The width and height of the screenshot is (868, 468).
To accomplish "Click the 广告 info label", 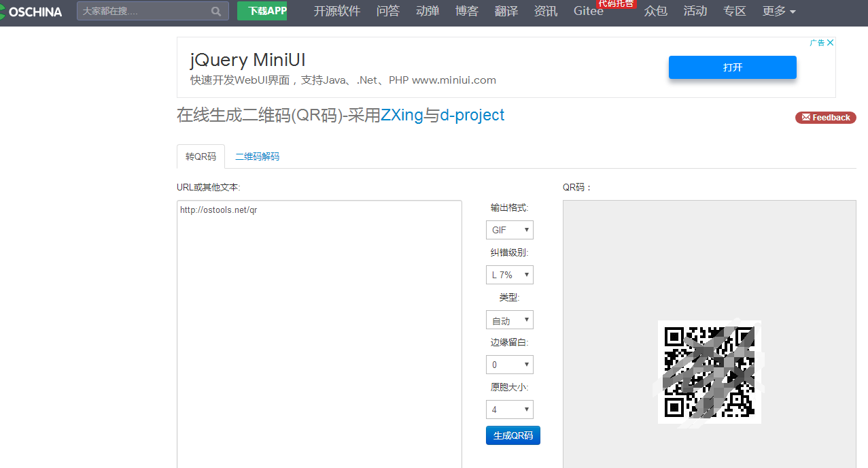I will pyautogui.click(x=817, y=42).
